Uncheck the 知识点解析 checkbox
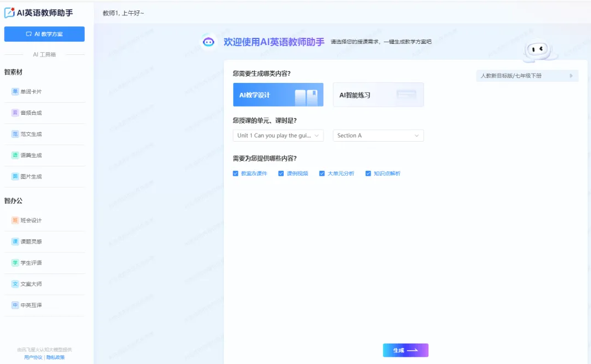 (x=368, y=173)
